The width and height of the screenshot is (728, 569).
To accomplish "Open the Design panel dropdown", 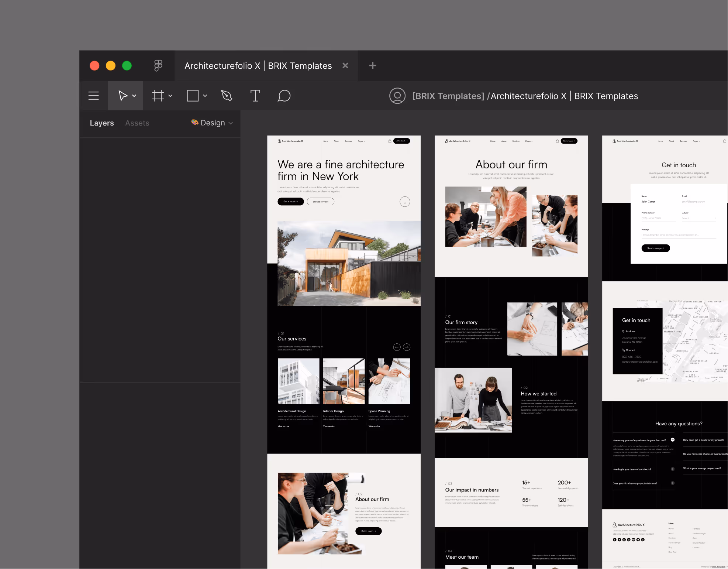I will (x=231, y=123).
